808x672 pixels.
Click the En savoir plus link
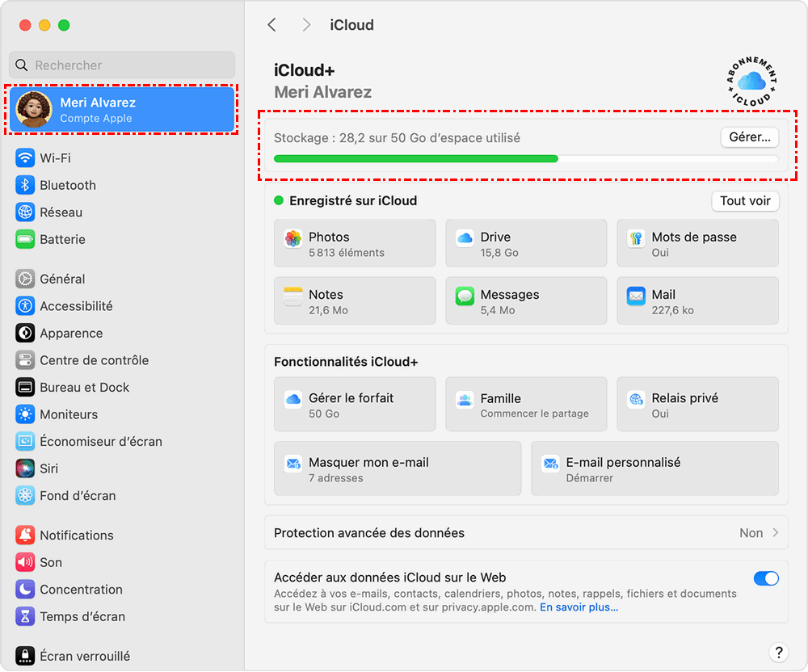(x=579, y=607)
